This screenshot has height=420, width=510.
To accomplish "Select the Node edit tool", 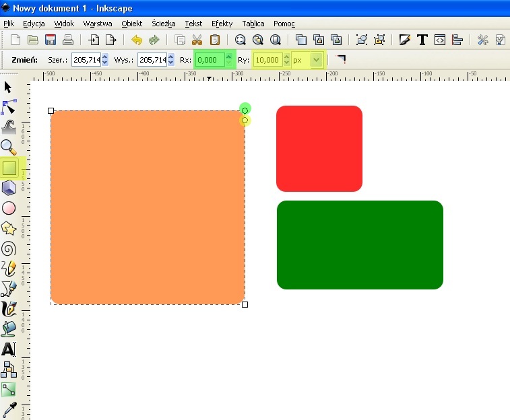I will [x=9, y=107].
